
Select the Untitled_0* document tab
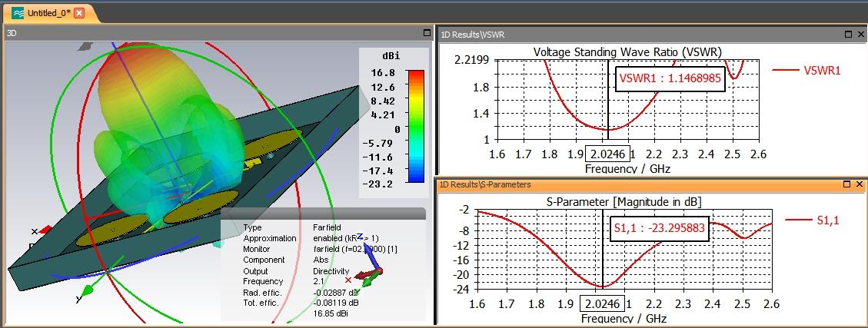pos(48,13)
